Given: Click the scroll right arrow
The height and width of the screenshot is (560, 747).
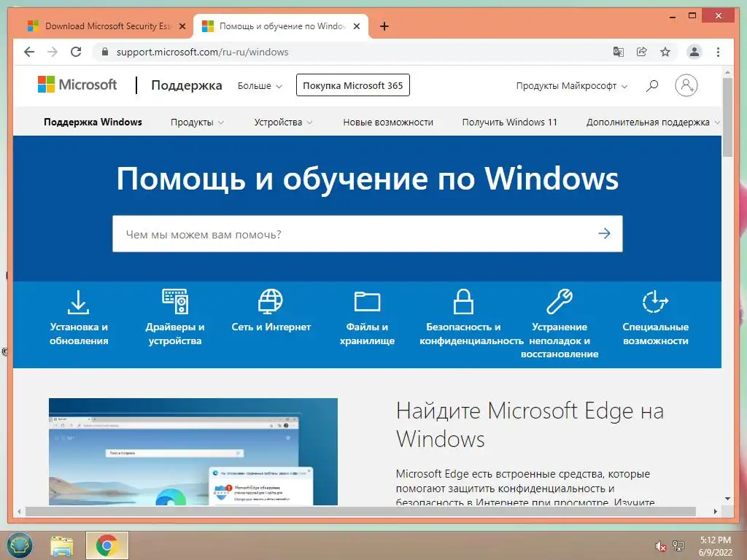Looking at the screenshot, I should 715,511.
